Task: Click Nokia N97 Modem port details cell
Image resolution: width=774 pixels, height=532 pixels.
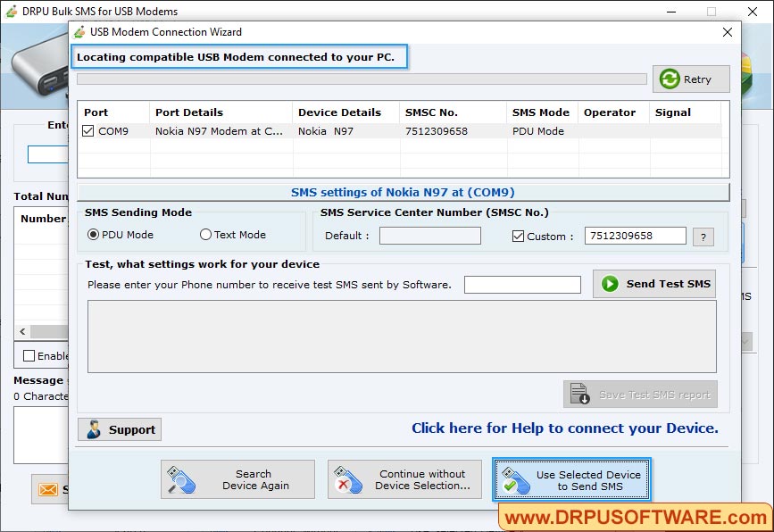Action: (220, 131)
